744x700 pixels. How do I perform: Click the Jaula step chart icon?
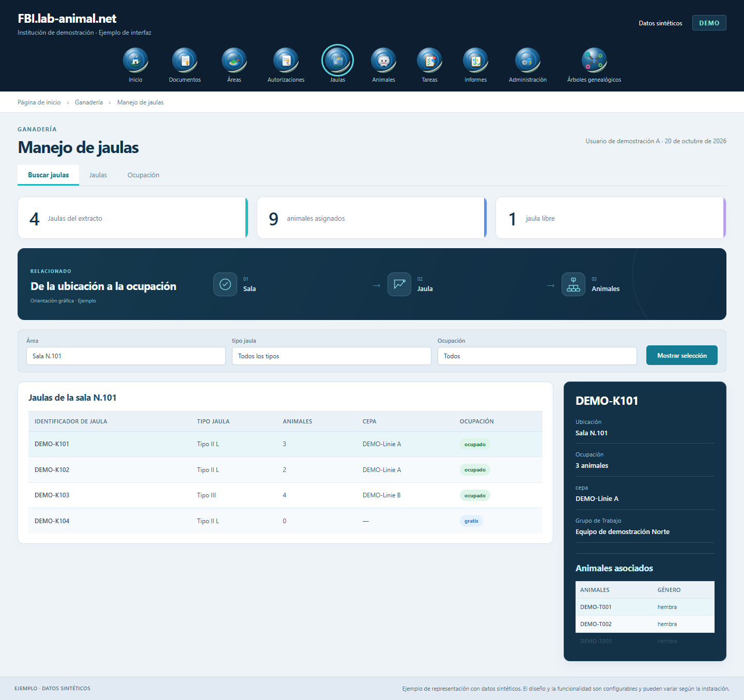399,284
